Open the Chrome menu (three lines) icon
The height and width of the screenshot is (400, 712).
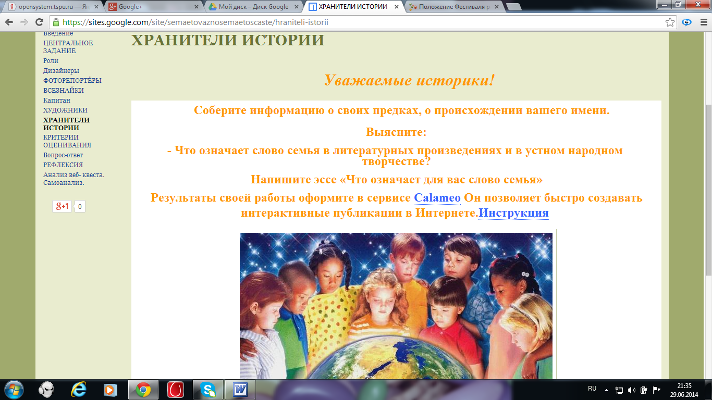tap(703, 22)
